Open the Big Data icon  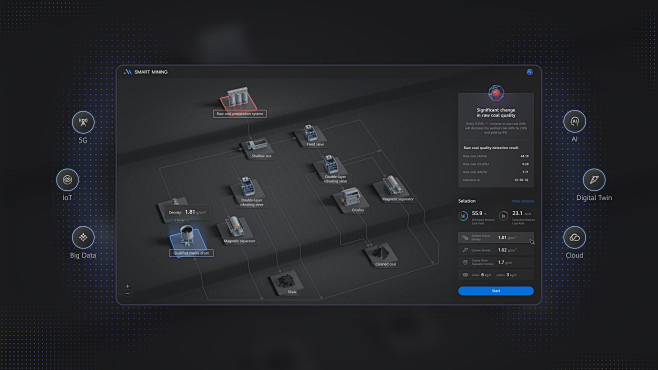(83, 237)
